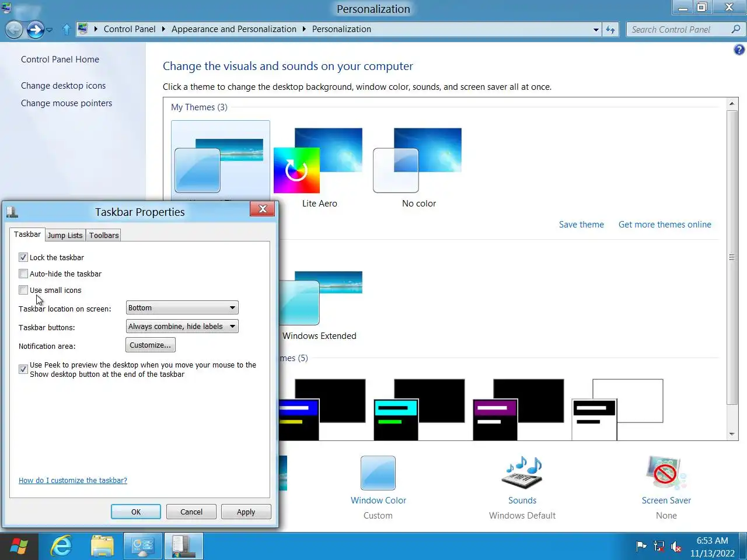Open Help with blue question icon

pos(739,50)
